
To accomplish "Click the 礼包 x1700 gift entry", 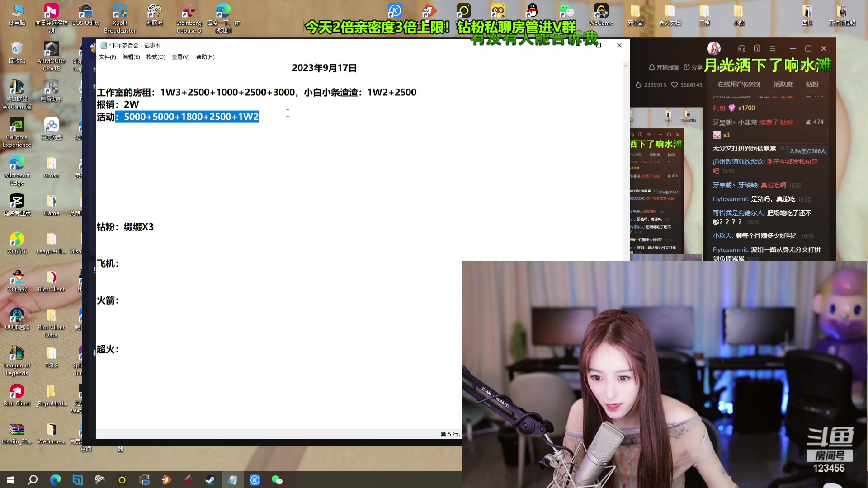I will pos(734,108).
